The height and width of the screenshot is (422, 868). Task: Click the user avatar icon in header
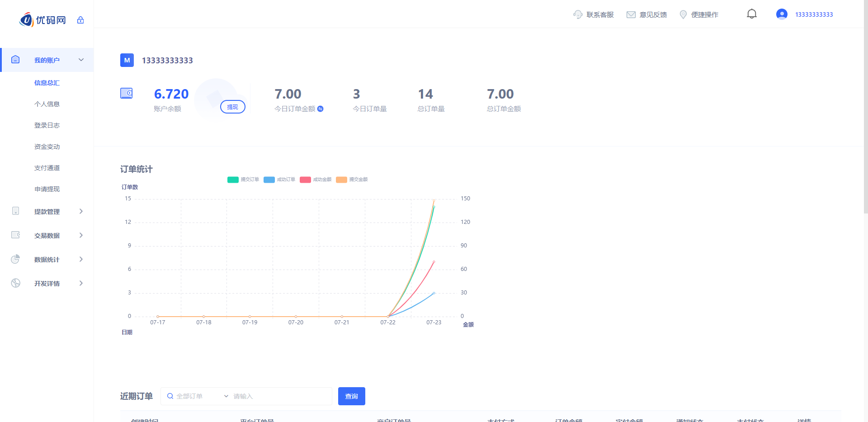782,14
